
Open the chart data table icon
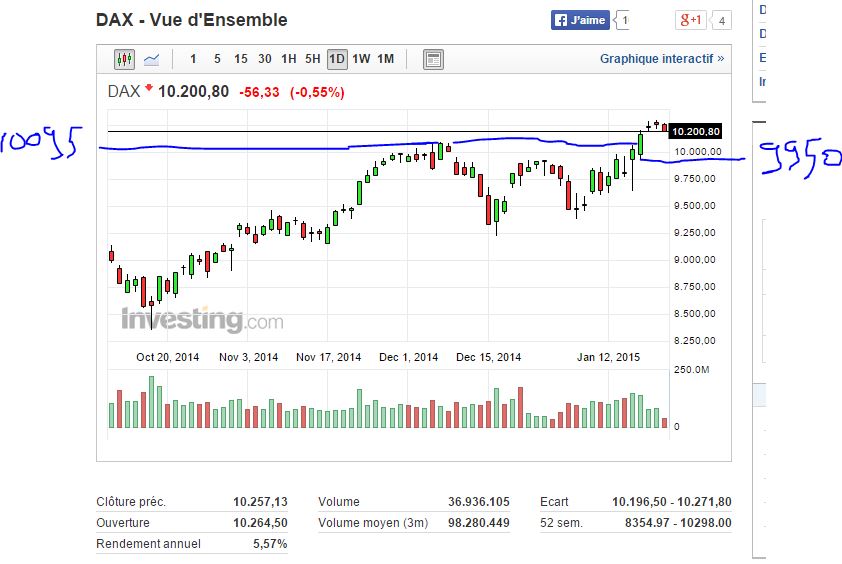[x=433, y=59]
